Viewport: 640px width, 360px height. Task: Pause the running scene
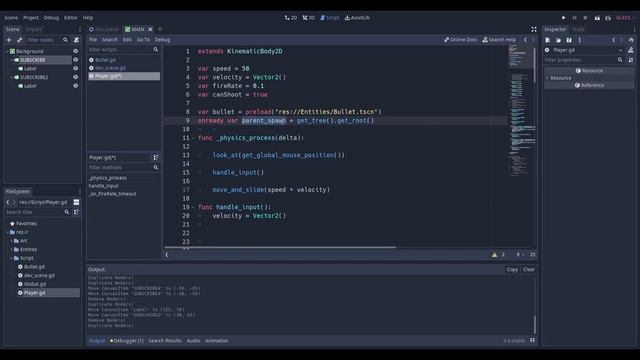[x=575, y=18]
